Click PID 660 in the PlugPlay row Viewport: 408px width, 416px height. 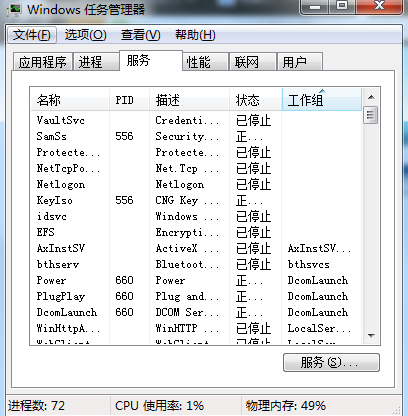point(124,296)
